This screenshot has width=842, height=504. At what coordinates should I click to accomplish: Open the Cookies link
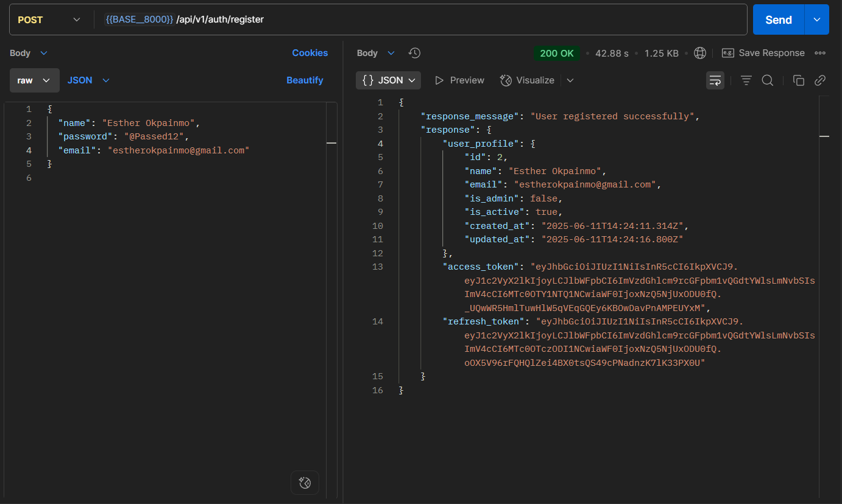click(310, 53)
